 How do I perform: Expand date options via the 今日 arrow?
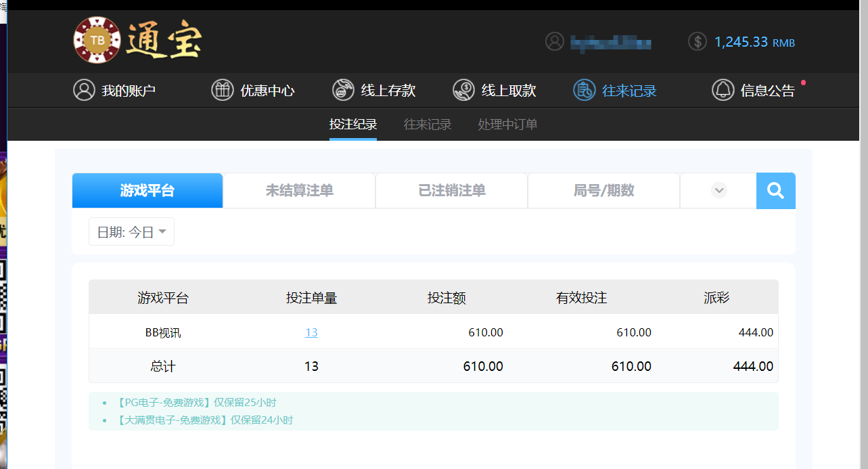click(x=162, y=231)
